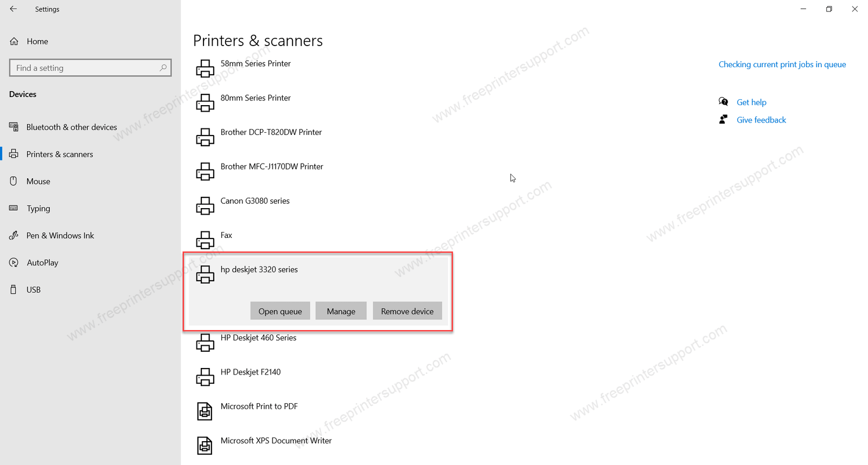Open the Mouse settings page

coord(38,181)
